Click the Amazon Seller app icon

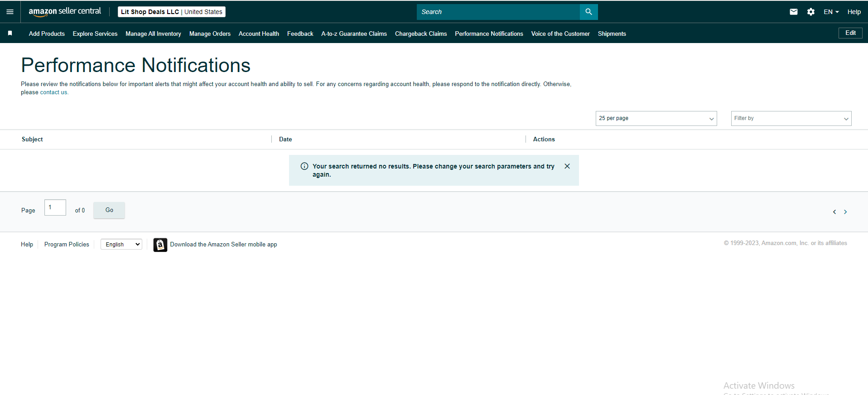(x=160, y=245)
